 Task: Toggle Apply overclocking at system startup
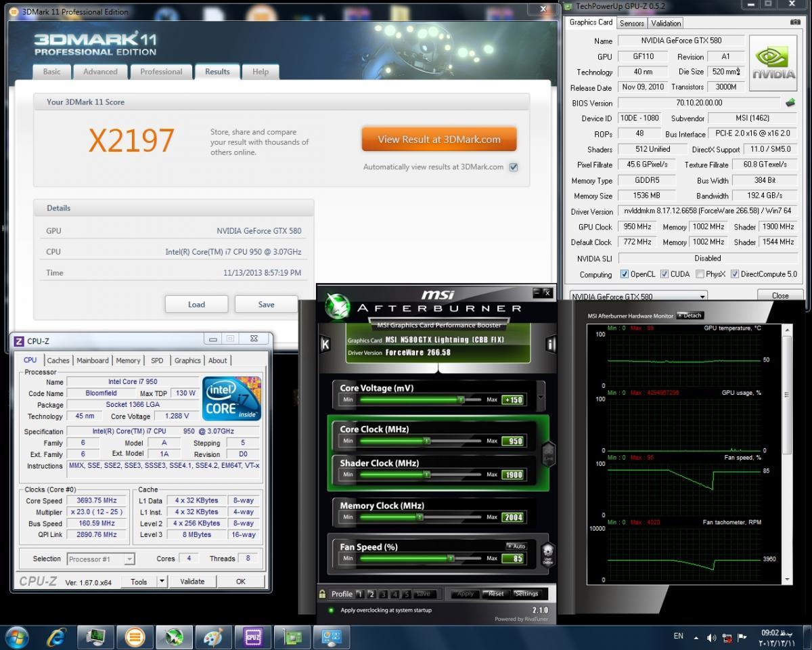pos(331,610)
